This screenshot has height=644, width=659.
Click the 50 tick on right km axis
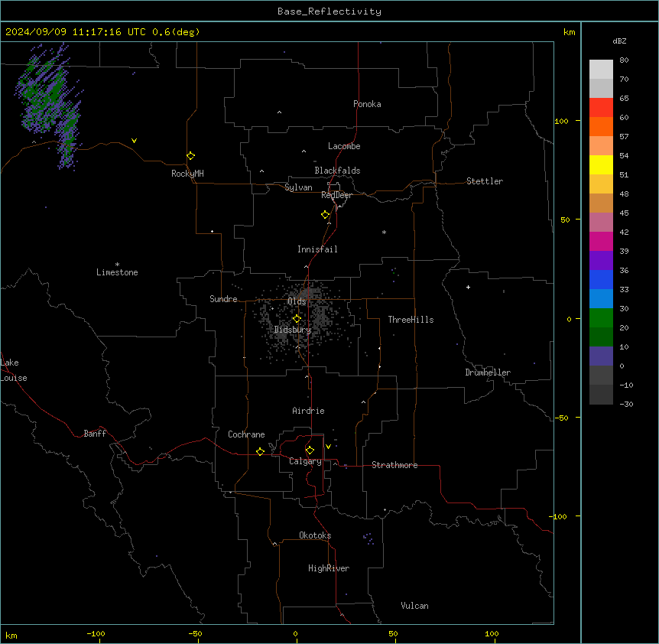point(565,220)
